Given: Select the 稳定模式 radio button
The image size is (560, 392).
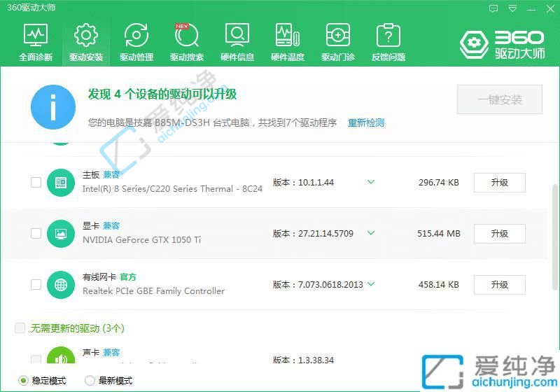Looking at the screenshot, I should coord(23,381).
